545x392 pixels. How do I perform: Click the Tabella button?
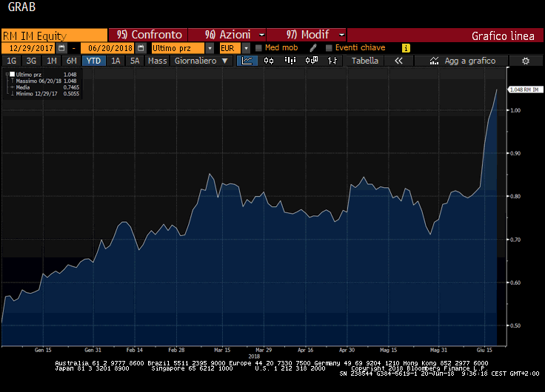pos(364,61)
